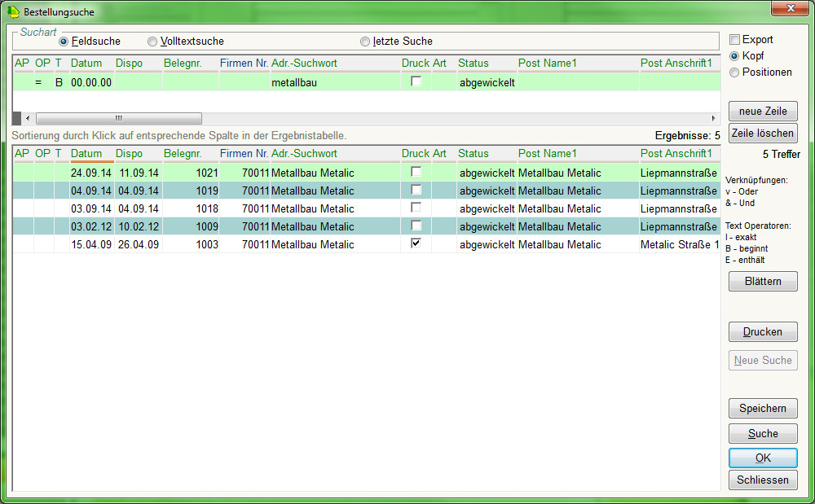Image resolution: width=815 pixels, height=504 pixels.
Task: Sort results by the Druck column header
Action: [416, 154]
